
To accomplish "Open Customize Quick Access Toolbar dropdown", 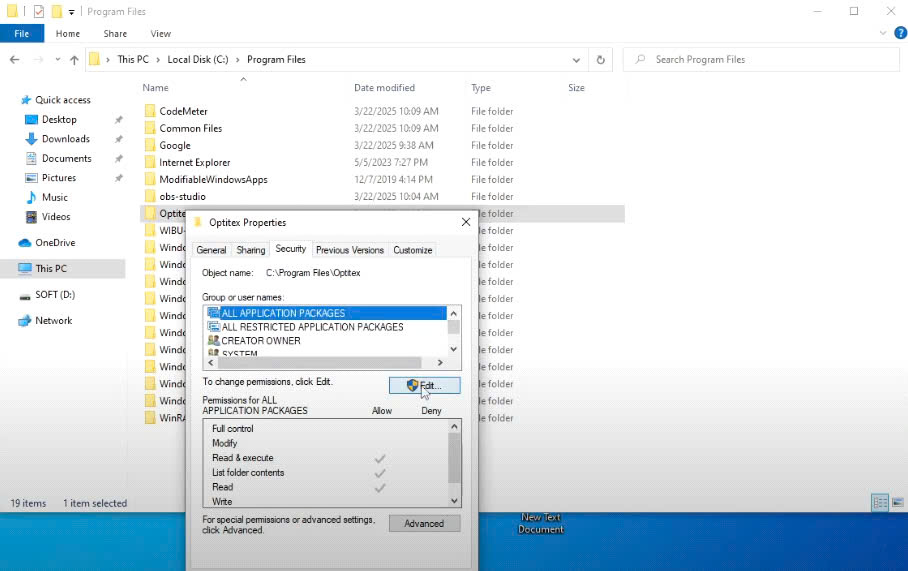I will 72,12.
